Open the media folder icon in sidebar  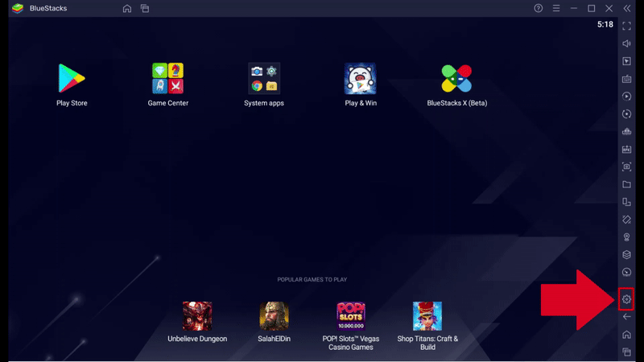(x=626, y=184)
